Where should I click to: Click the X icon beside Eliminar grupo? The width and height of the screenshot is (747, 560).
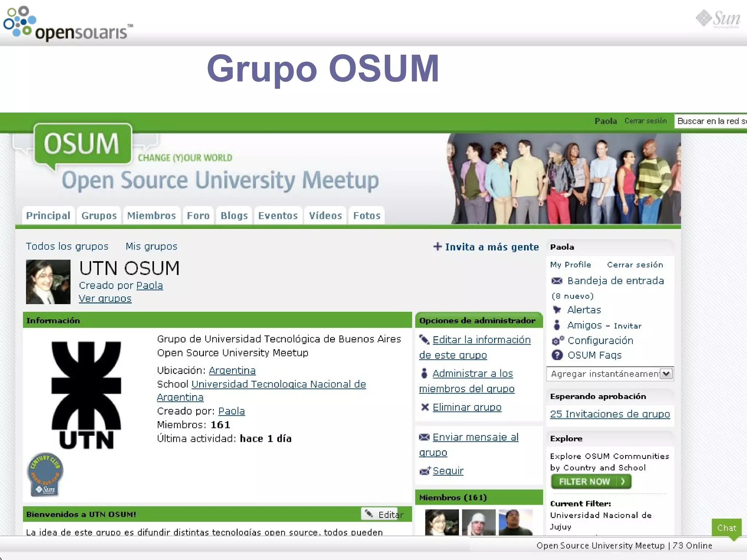coord(425,407)
